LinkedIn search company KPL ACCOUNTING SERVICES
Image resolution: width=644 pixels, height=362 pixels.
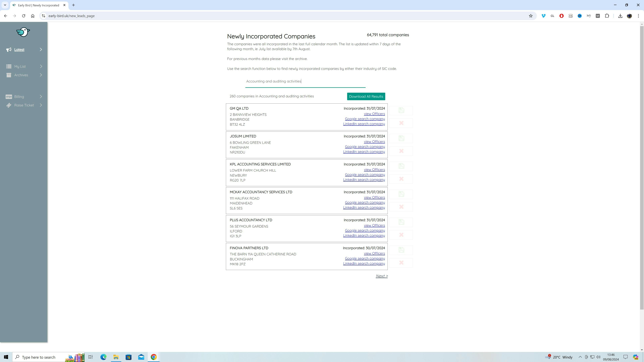click(x=364, y=180)
